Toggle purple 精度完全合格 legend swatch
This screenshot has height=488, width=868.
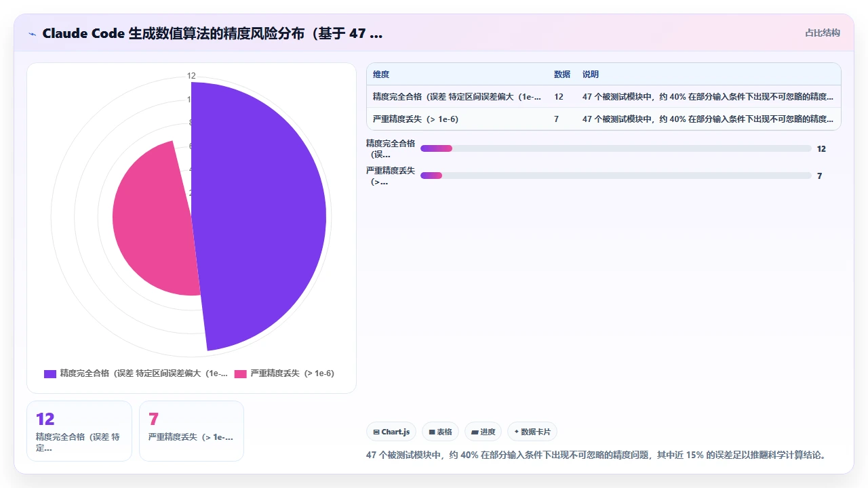50,373
